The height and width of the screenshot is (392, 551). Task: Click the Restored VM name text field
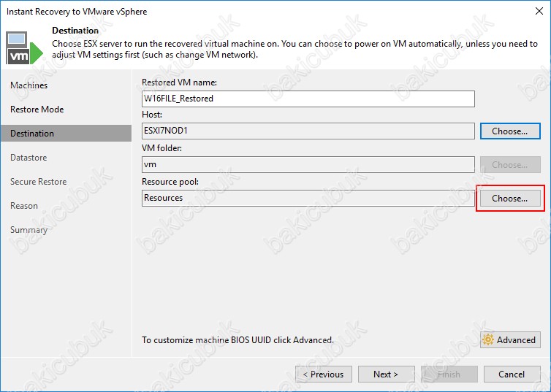tap(308, 99)
